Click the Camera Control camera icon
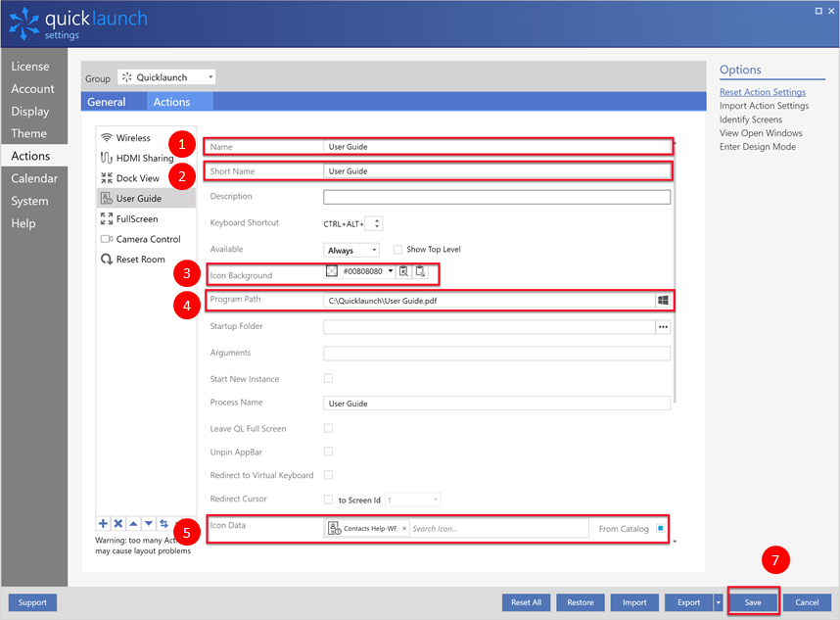Image resolution: width=840 pixels, height=620 pixels. (x=107, y=239)
